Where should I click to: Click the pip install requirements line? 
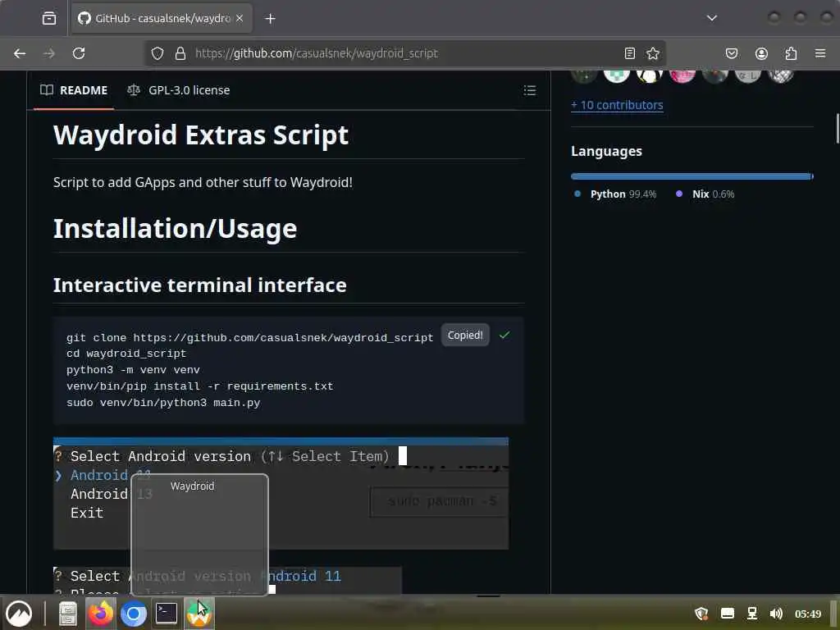pos(200,386)
